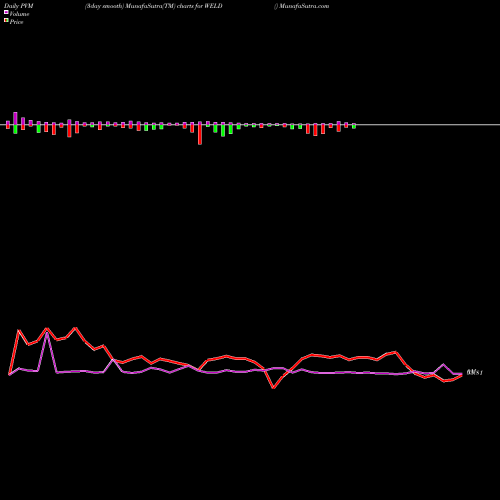500x500 pixels.
Task: Click the sharp magenta volume line spike
Action: point(47,333)
